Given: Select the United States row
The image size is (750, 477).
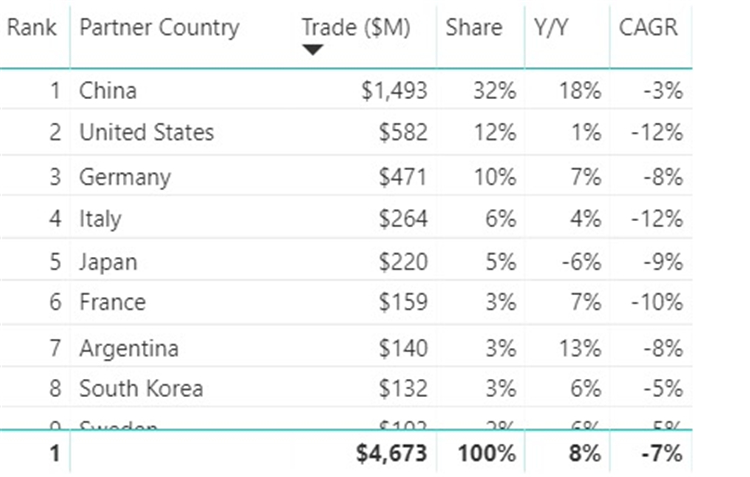Looking at the screenshot, I should (x=346, y=133).
